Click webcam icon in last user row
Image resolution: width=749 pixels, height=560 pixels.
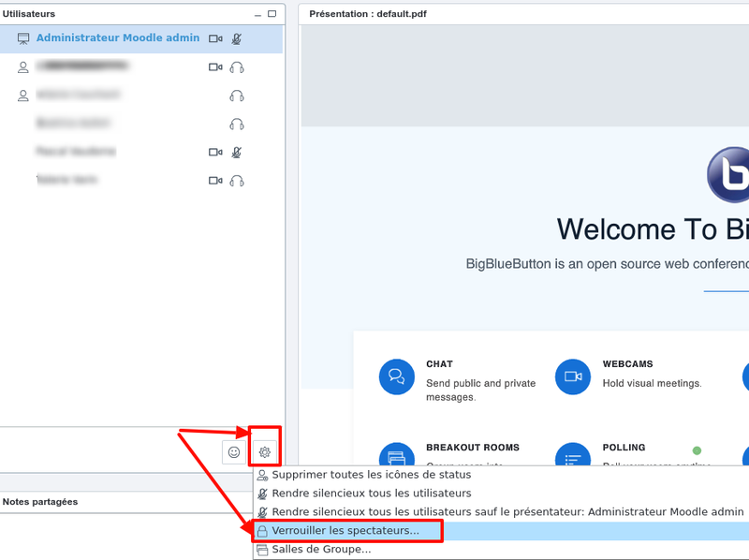click(x=215, y=180)
